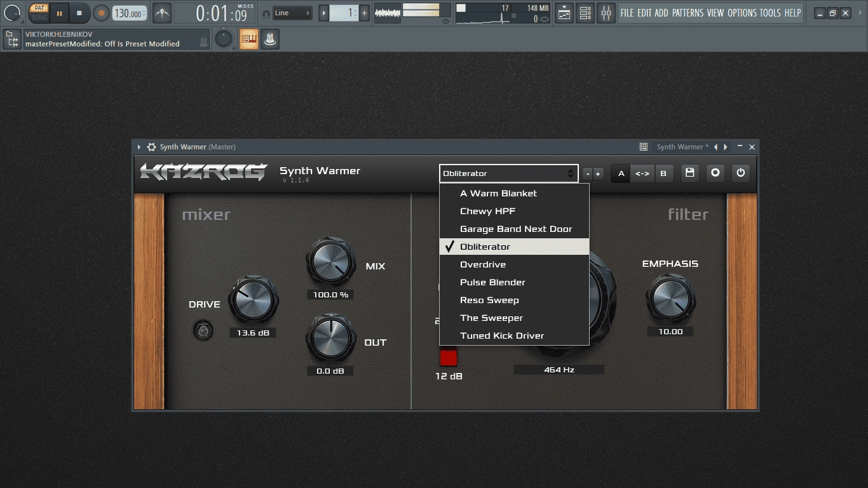Select previous preset arrow in title bar

click(715, 147)
